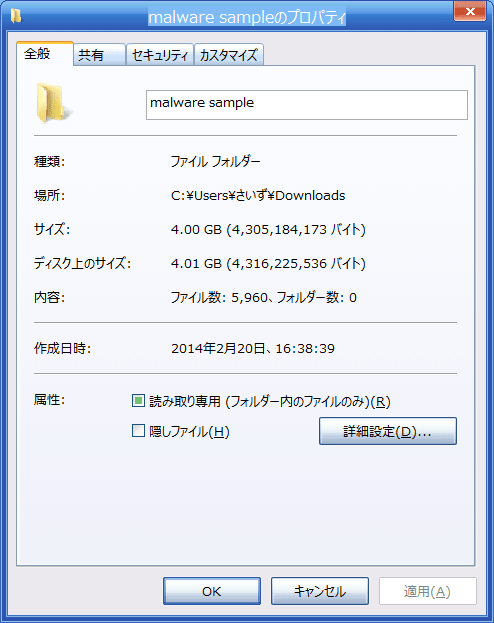This screenshot has height=623, width=494.
Task: Click the 内容: label
Action: tap(49, 298)
